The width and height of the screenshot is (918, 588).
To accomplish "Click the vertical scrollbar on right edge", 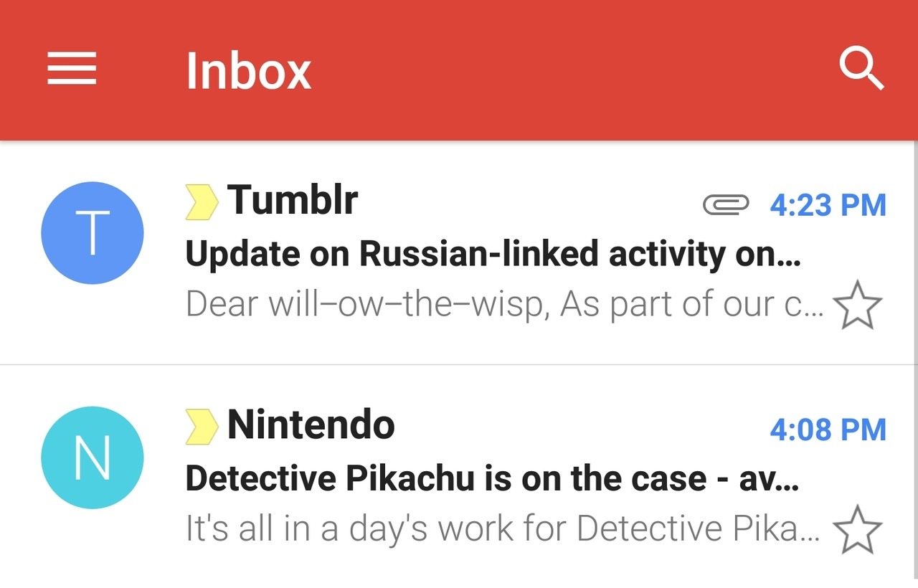I will point(915,359).
